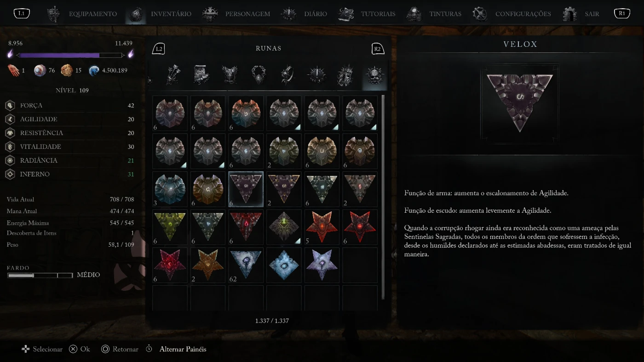
Task: Open the ring category icon in filter row
Action: pos(288,74)
